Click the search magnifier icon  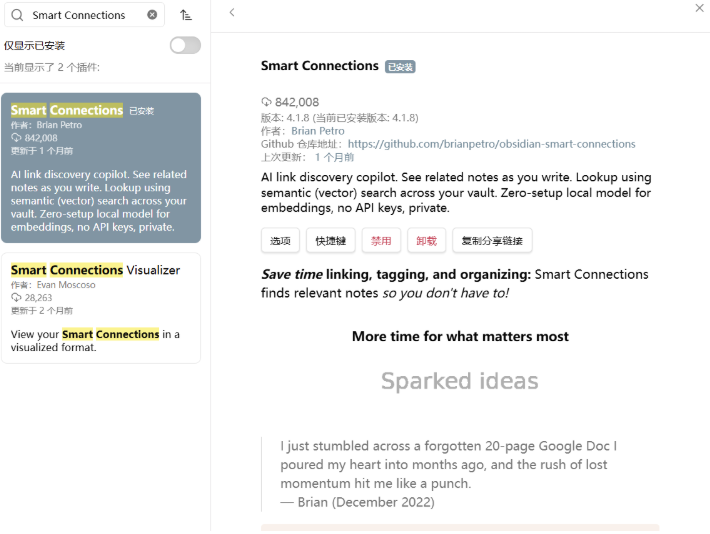coord(17,15)
